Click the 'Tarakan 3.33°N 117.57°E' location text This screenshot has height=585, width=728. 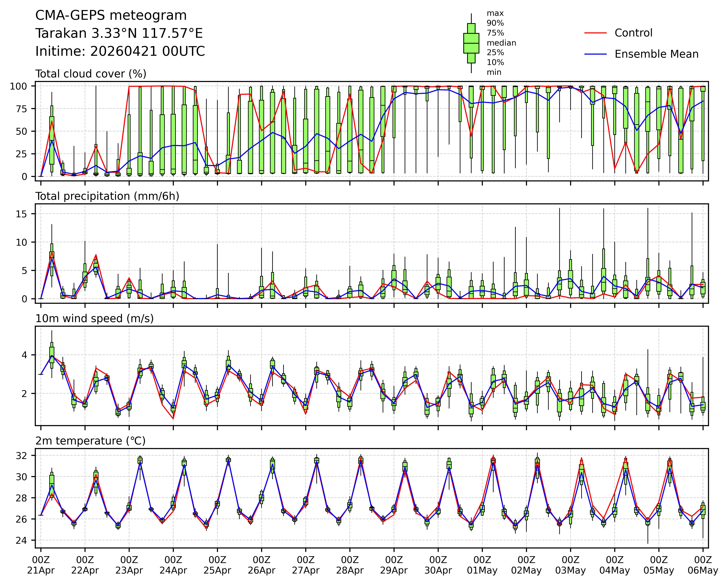coord(119,33)
